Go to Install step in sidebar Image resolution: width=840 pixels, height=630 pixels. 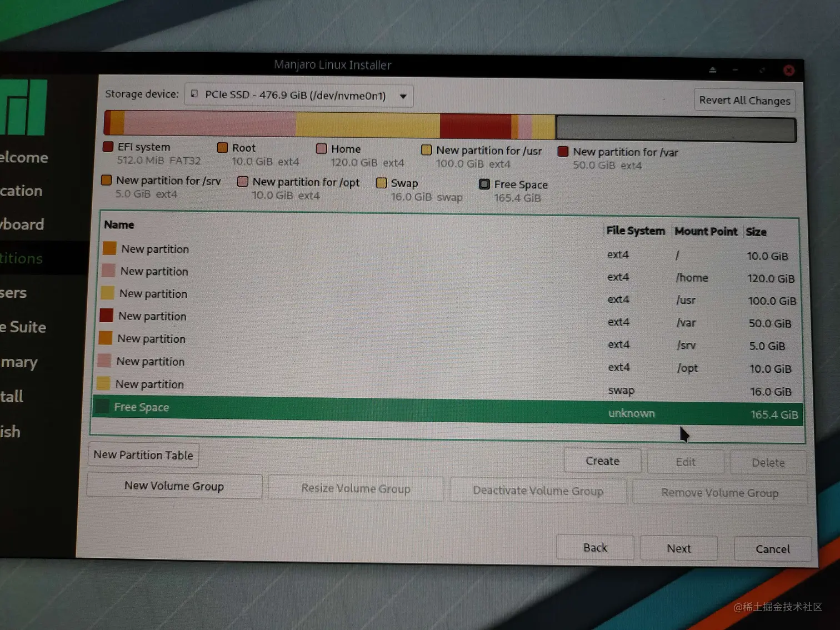coord(12,396)
